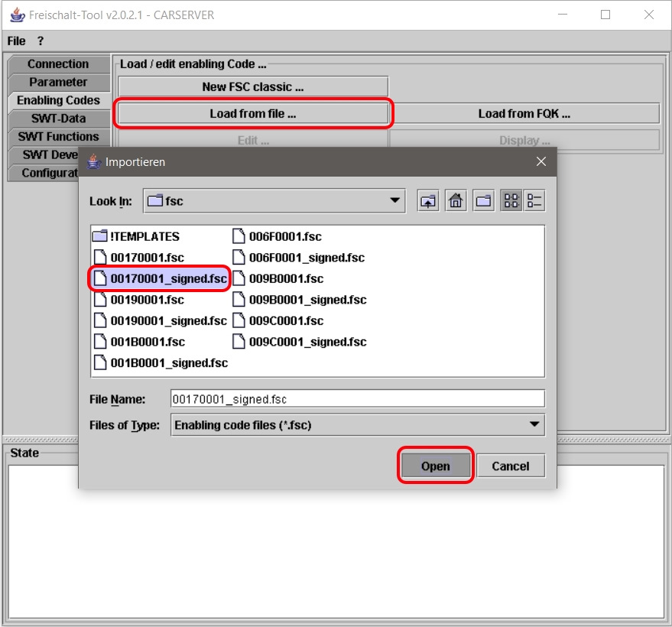Select file 001B0001_signed.fsc

(161, 362)
